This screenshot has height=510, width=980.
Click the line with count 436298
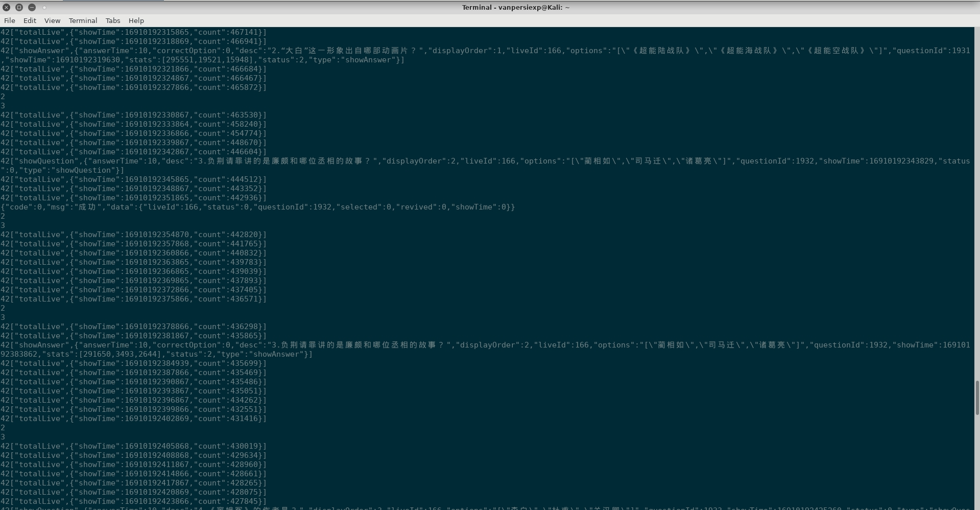tap(133, 327)
